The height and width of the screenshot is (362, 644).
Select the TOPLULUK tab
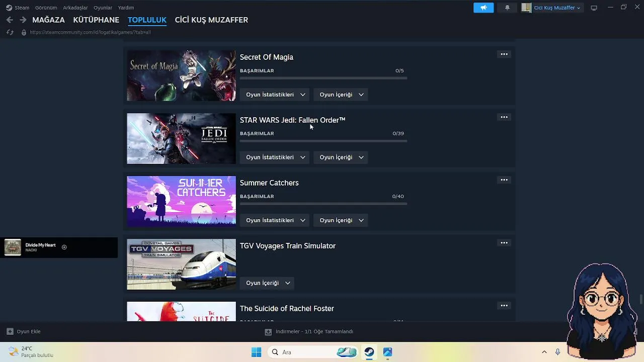pyautogui.click(x=147, y=20)
